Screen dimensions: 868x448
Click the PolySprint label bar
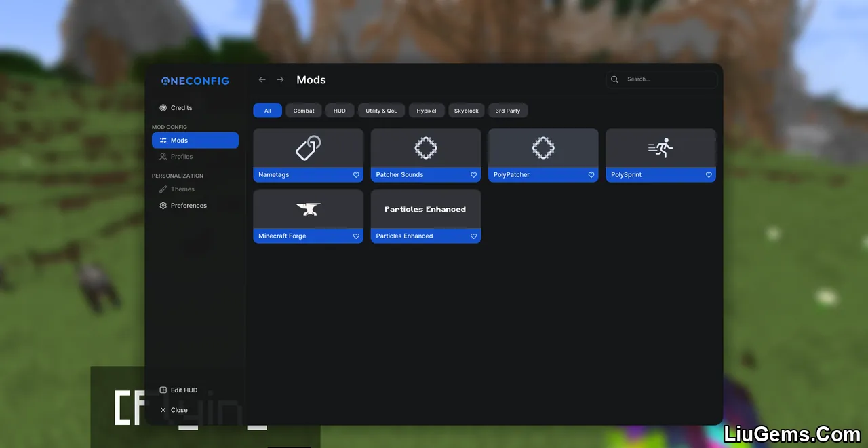pyautogui.click(x=660, y=175)
